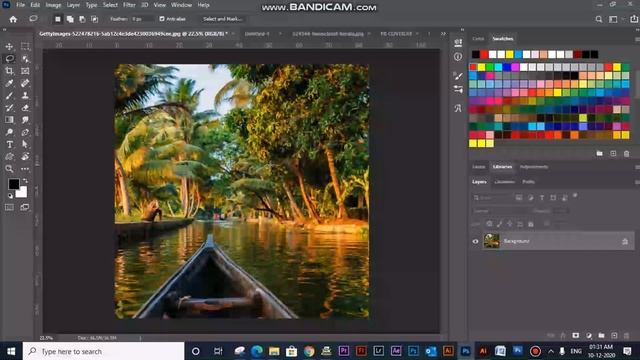
Task: Expand the document tabs overflow chevron
Action: point(443,34)
